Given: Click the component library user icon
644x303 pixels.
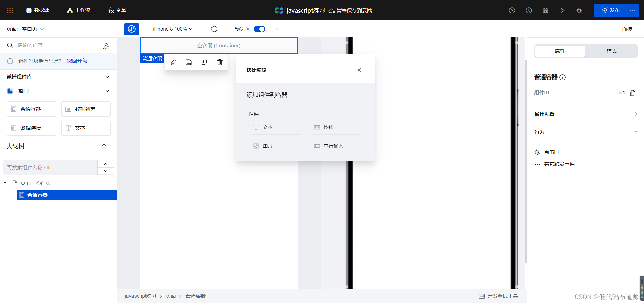Looking at the screenshot, I should [x=106, y=46].
